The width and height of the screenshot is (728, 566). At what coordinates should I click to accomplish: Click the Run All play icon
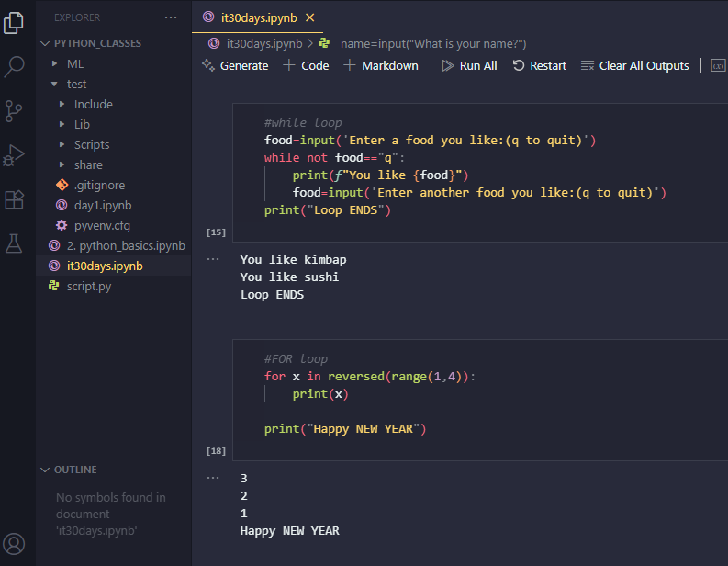click(448, 65)
